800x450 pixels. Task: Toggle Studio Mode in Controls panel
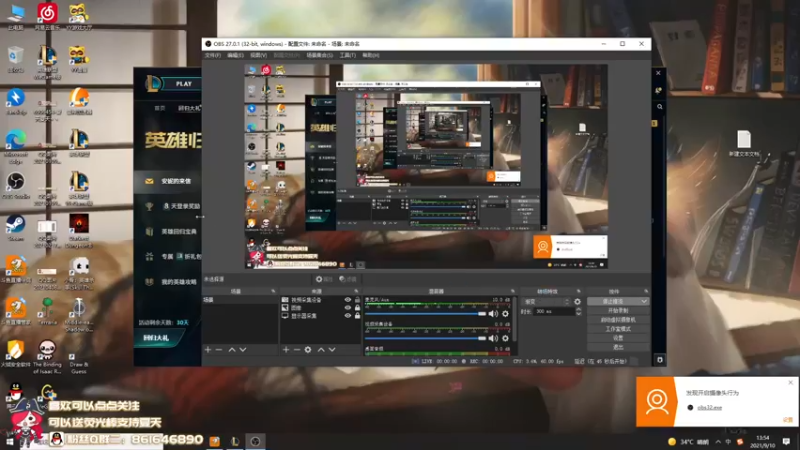tap(618, 329)
